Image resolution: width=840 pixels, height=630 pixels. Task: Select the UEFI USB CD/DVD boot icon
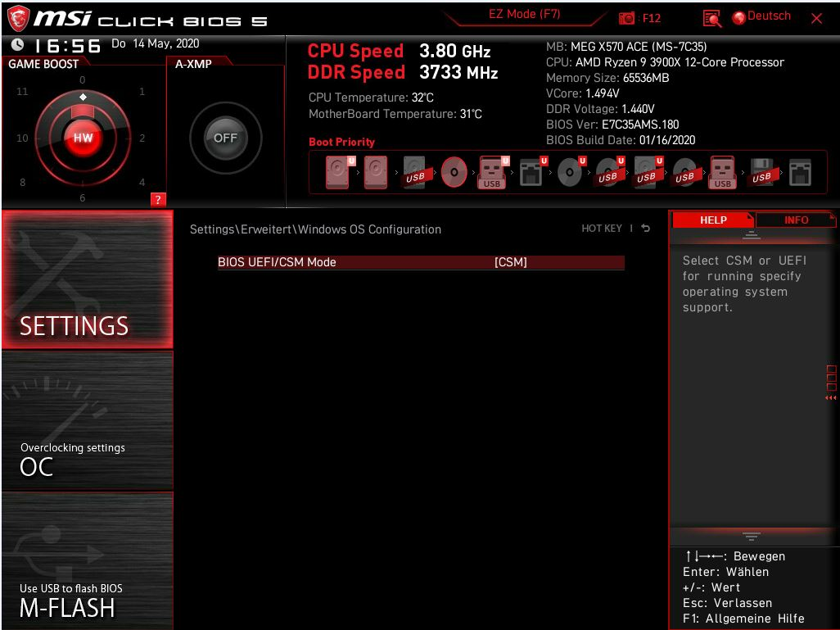610,172
